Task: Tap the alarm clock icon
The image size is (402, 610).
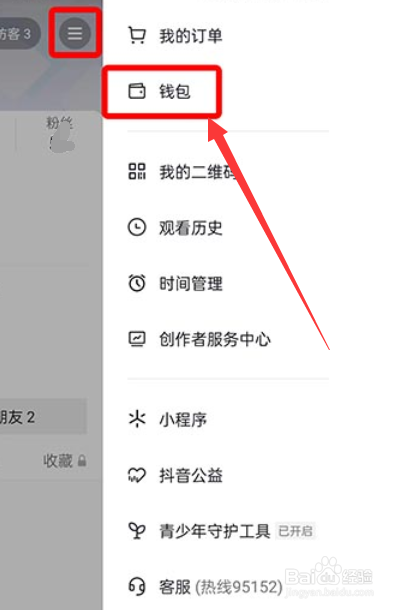Action: click(137, 283)
